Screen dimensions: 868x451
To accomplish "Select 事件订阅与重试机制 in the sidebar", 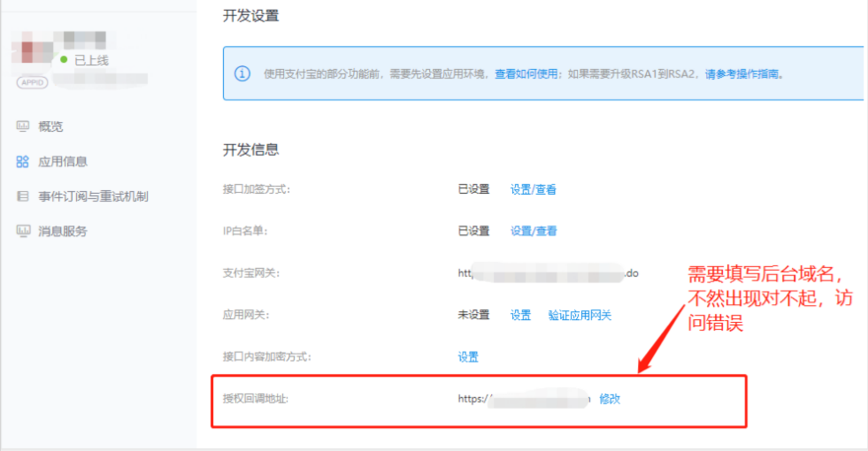I will pyautogui.click(x=93, y=196).
